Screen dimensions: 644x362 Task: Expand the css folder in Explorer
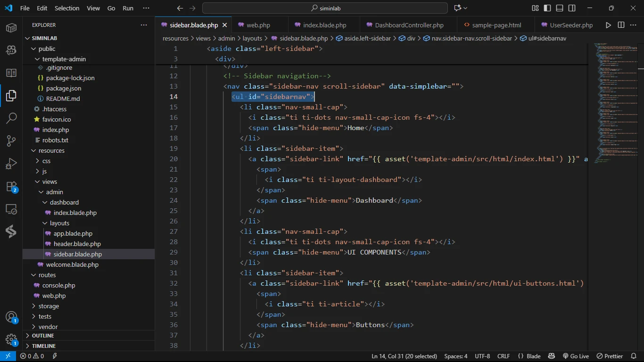tap(46, 161)
